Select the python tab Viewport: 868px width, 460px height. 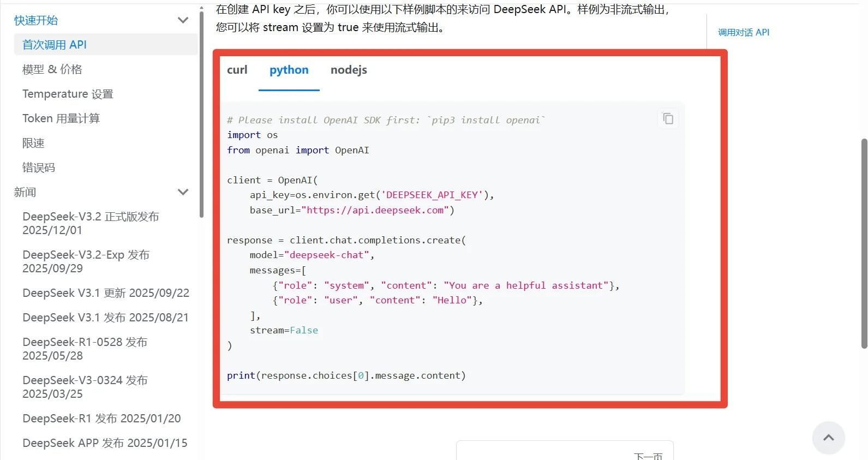click(289, 70)
